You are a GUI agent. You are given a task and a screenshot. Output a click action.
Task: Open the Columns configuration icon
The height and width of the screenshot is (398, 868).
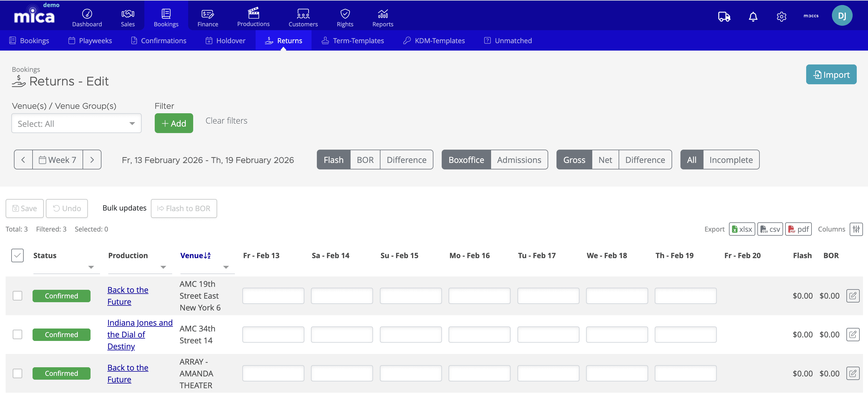(857, 229)
